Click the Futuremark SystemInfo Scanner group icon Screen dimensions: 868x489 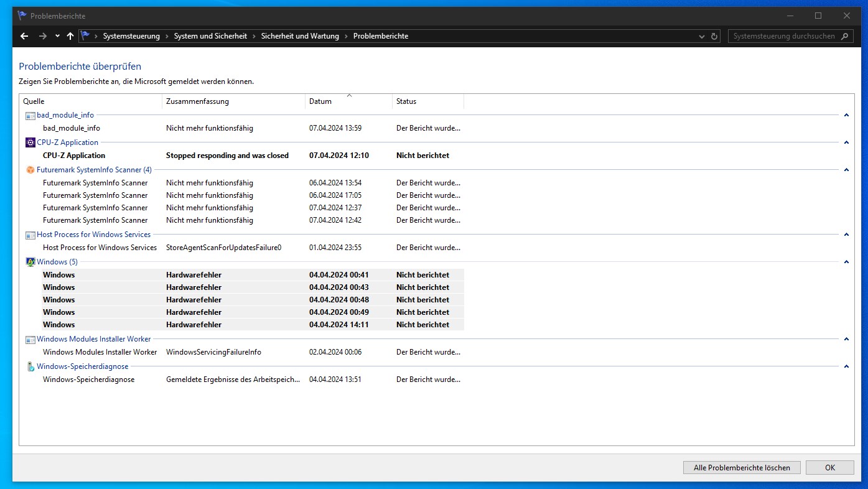pyautogui.click(x=30, y=170)
